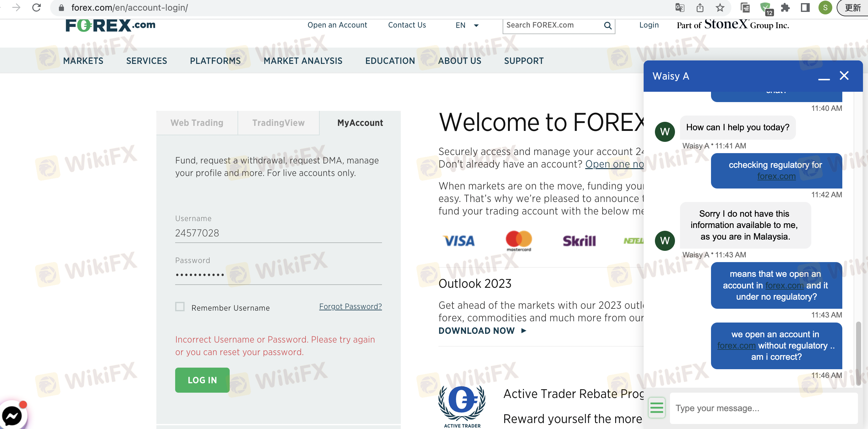Click the Open one now link
The height and width of the screenshot is (429, 868).
(614, 164)
